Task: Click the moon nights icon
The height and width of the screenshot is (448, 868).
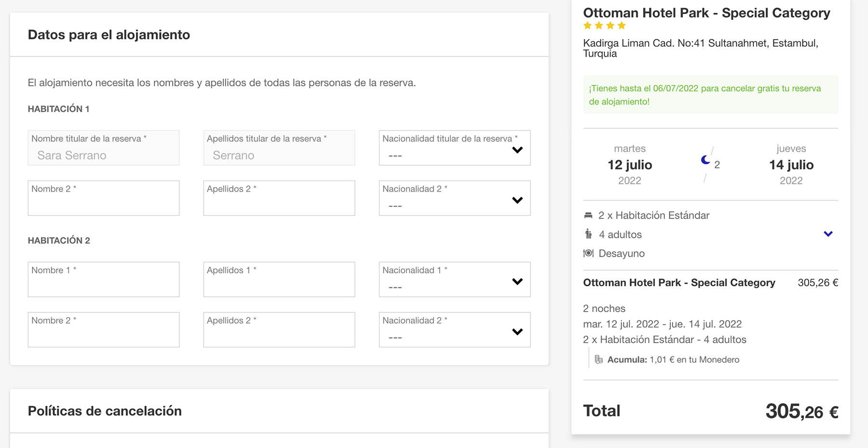Action: click(x=705, y=160)
